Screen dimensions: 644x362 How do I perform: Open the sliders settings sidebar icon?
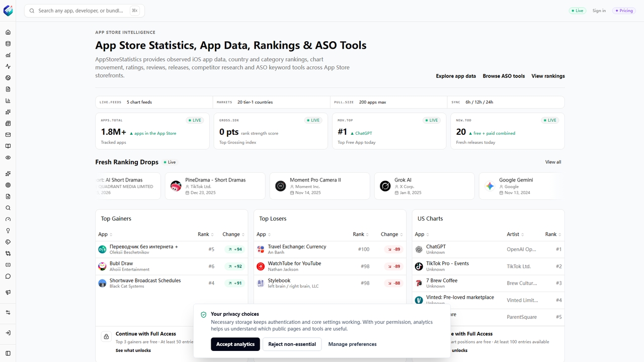tap(8, 312)
